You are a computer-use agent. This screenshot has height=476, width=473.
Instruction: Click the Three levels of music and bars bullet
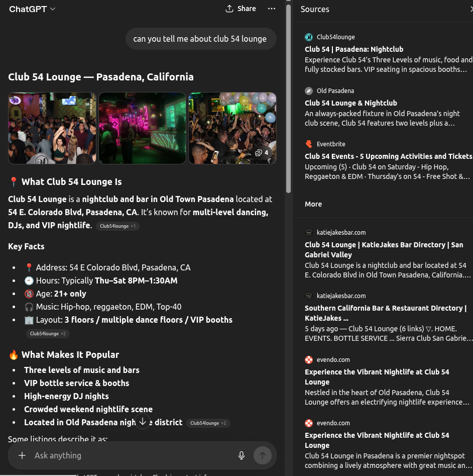click(x=82, y=370)
